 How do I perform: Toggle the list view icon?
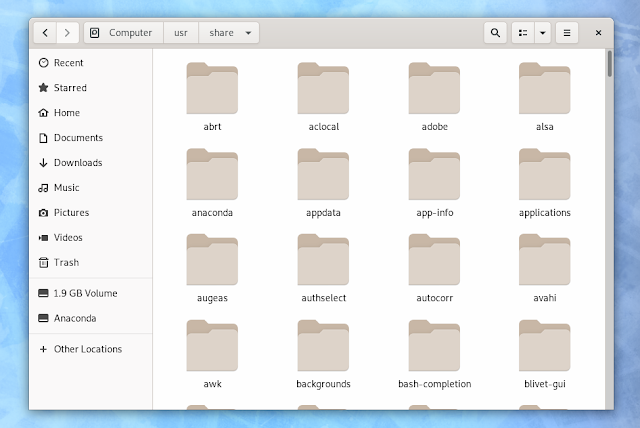tap(523, 33)
